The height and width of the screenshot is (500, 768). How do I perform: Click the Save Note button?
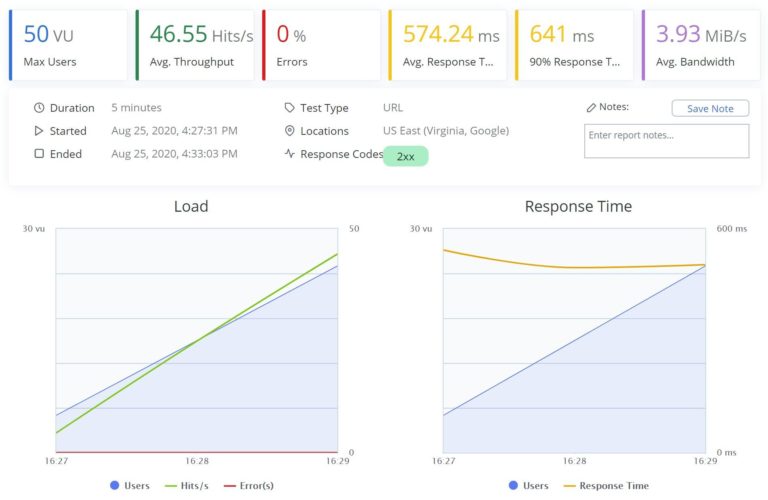tap(710, 108)
